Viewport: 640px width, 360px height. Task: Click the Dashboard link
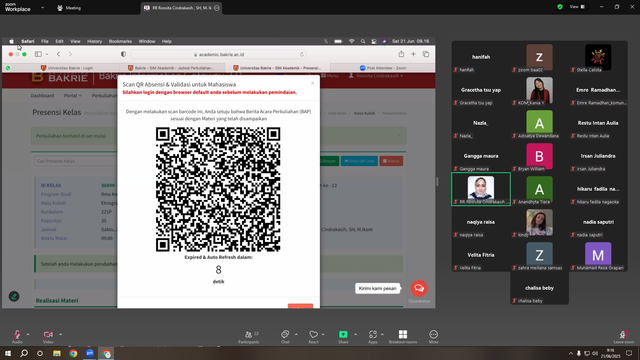point(42,96)
